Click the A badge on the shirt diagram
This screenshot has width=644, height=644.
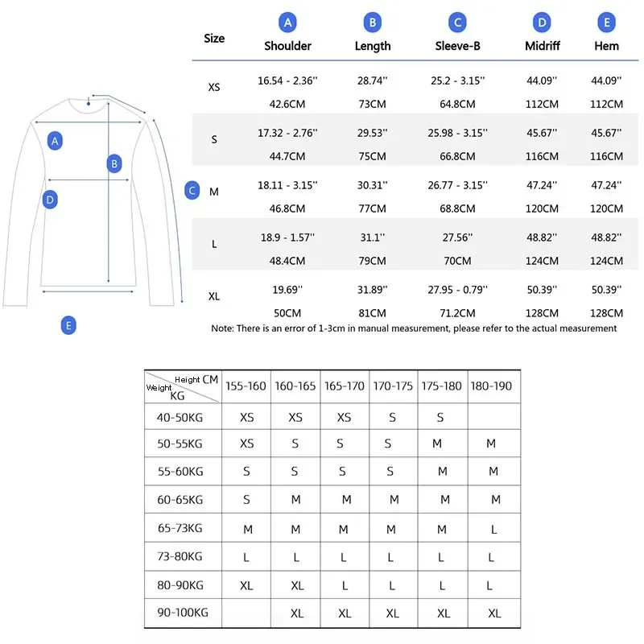(x=55, y=141)
